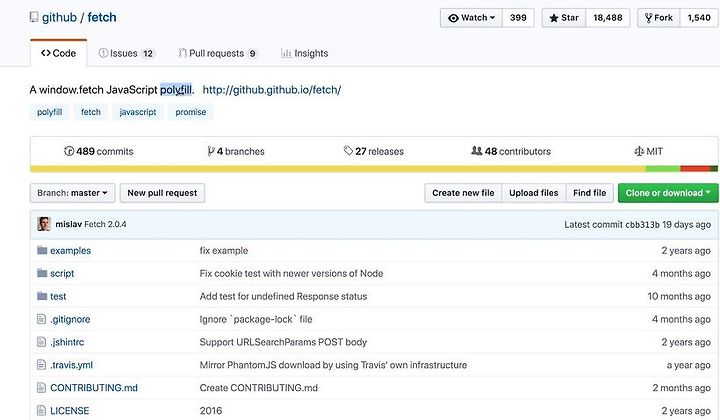Image resolution: width=720 pixels, height=420 pixels.
Task: Open the fetch repository name link
Action: coord(101,17)
